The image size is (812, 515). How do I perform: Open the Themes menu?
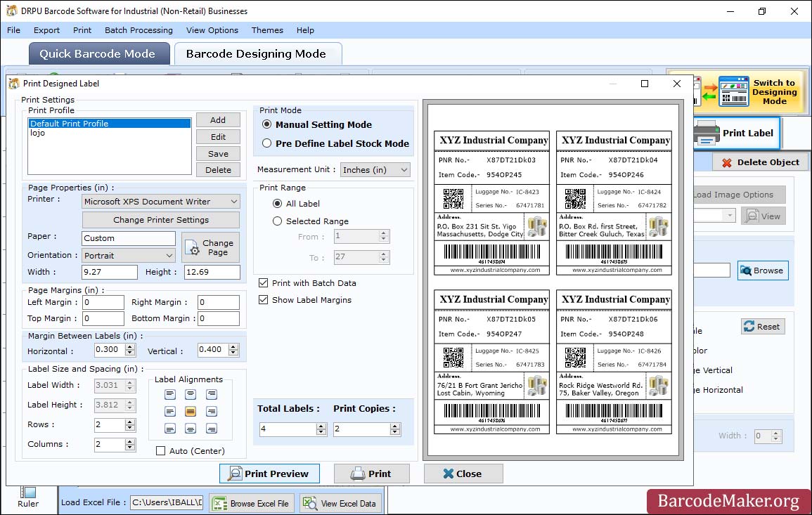pyautogui.click(x=267, y=30)
